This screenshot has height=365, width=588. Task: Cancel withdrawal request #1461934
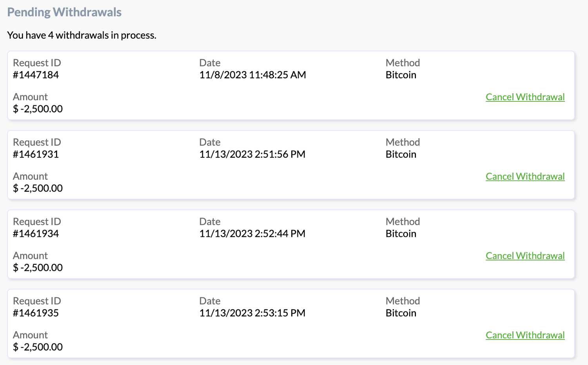[x=525, y=256]
